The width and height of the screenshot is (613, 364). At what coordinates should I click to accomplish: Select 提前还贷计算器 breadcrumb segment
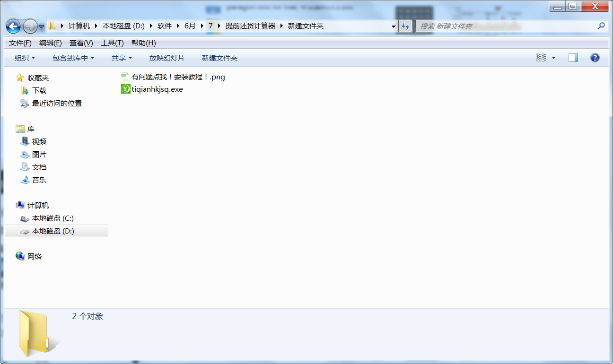pyautogui.click(x=250, y=26)
